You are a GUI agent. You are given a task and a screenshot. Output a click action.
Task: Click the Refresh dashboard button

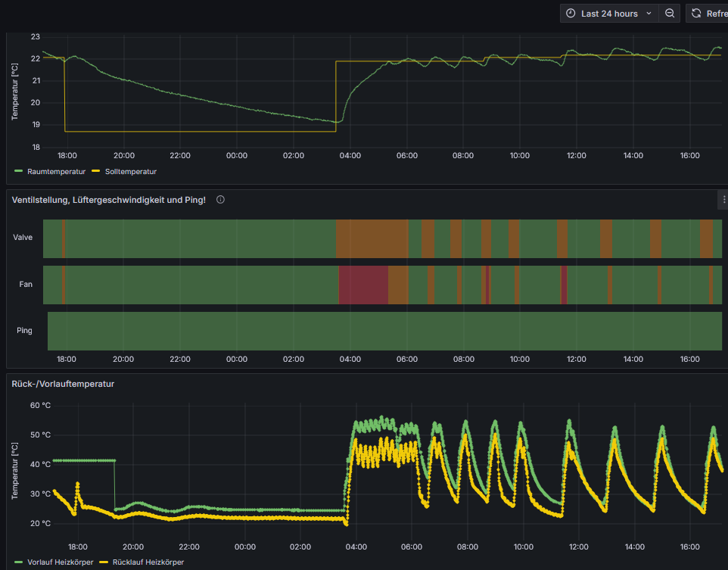tap(707, 14)
